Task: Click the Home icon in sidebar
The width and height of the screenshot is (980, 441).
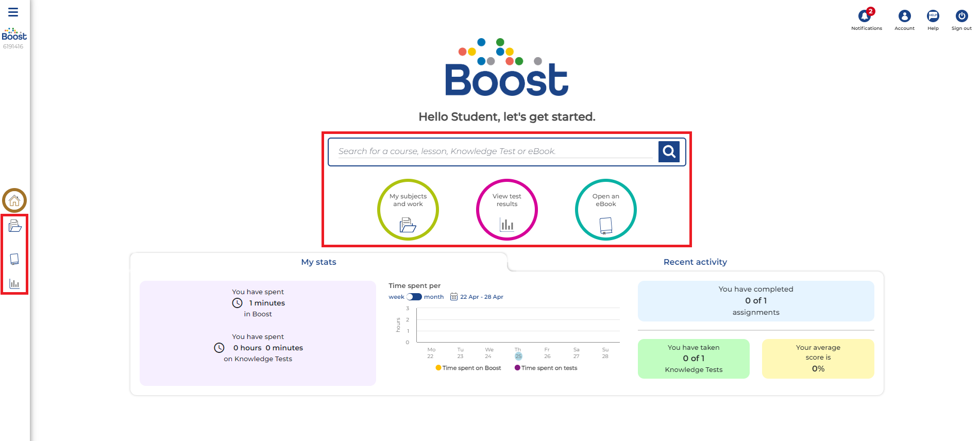Action: pos(14,200)
